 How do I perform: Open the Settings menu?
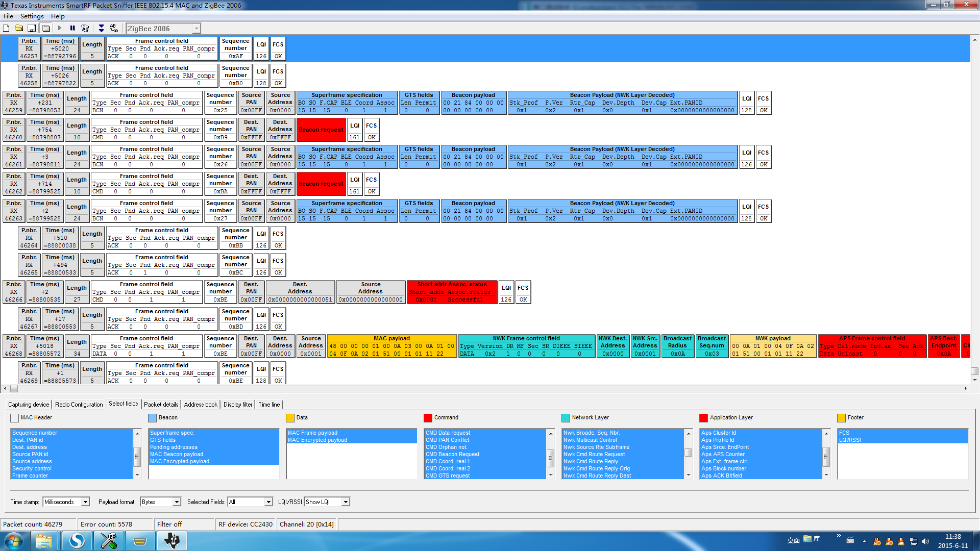(32, 16)
